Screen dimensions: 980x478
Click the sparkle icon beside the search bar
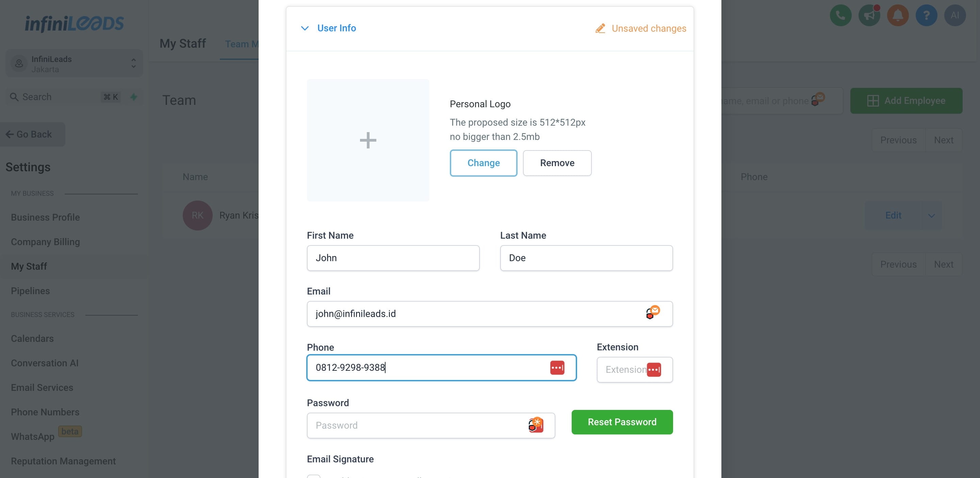coord(134,97)
